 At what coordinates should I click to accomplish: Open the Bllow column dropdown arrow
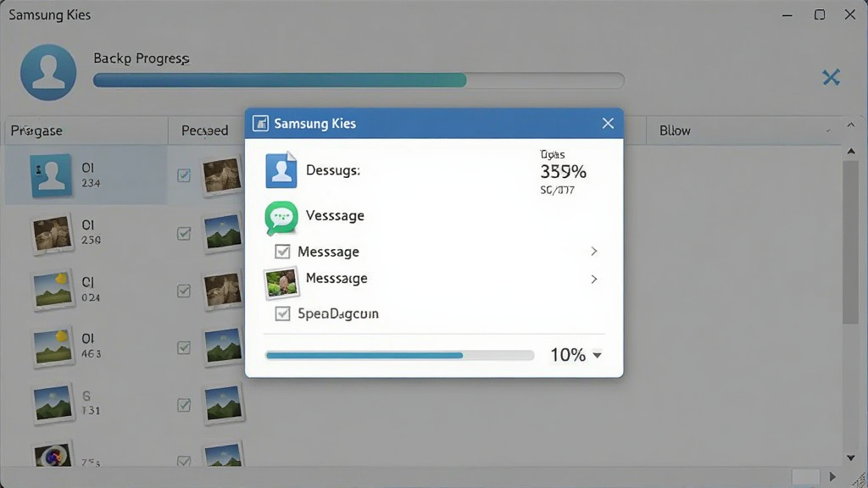[828, 131]
